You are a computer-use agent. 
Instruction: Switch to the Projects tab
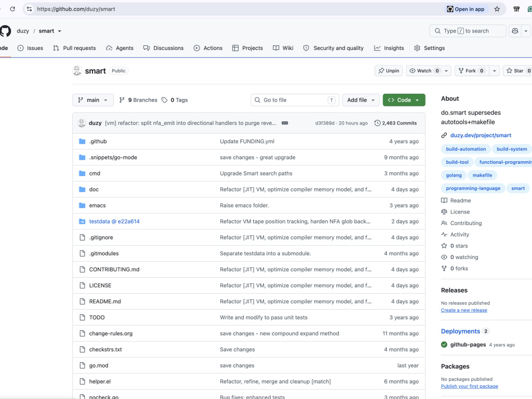point(248,48)
